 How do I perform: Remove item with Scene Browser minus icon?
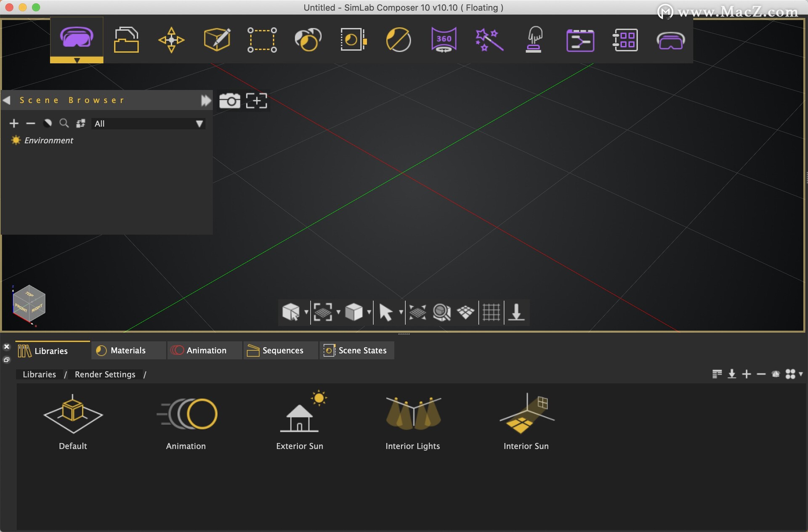click(x=31, y=123)
